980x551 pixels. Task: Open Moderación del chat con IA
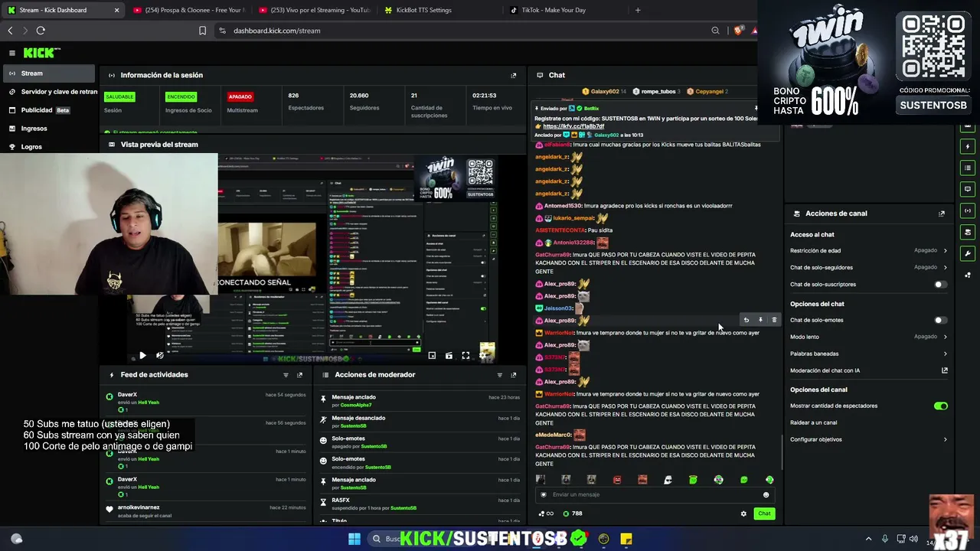pyautogui.click(x=869, y=370)
